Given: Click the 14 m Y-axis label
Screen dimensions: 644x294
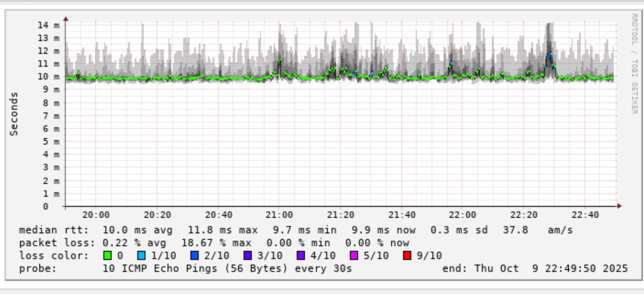Looking at the screenshot, I should [x=48, y=25].
